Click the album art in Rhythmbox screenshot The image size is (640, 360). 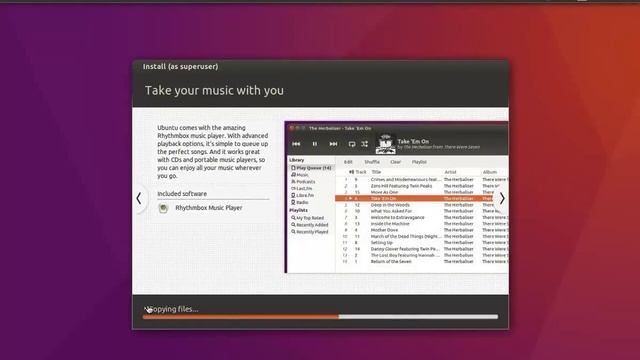point(385,144)
